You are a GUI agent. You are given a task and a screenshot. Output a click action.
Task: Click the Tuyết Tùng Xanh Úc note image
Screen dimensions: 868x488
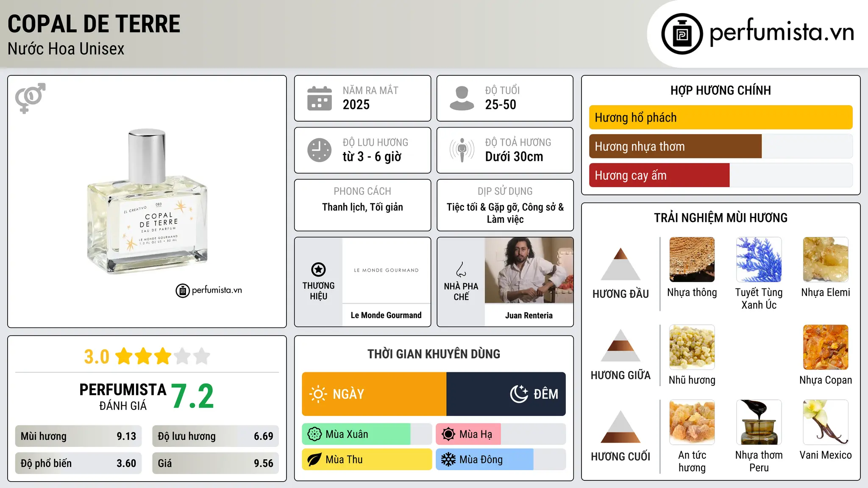pyautogui.click(x=759, y=260)
